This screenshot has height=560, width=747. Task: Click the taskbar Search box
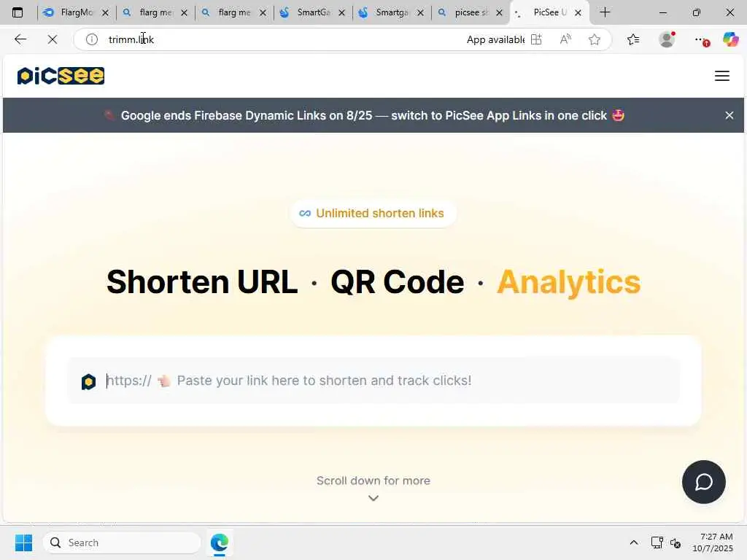(122, 542)
